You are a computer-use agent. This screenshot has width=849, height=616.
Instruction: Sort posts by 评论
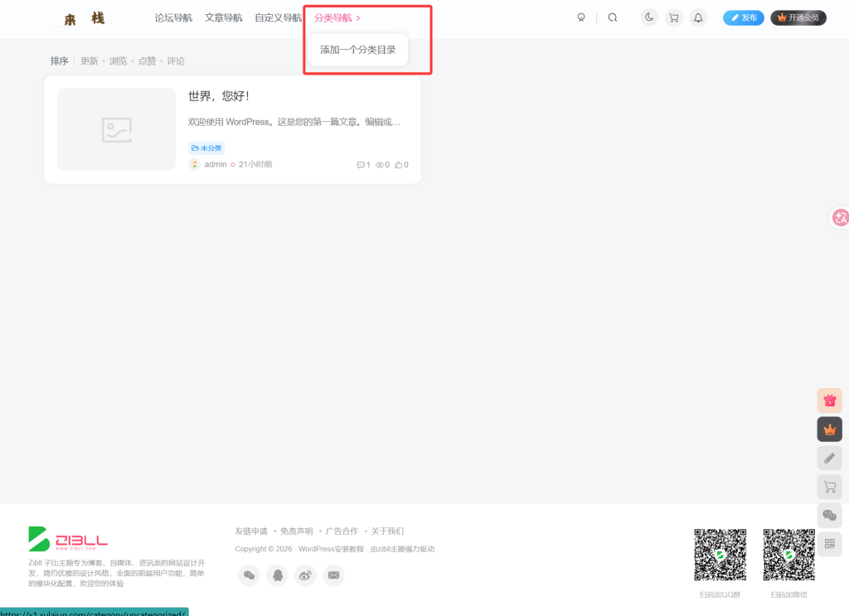point(176,61)
